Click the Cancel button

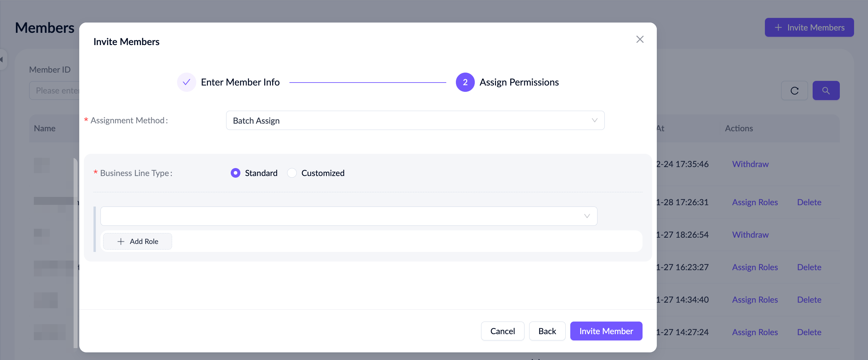(x=502, y=331)
